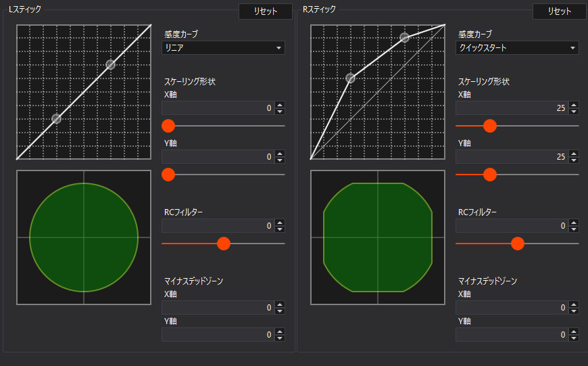Click the Lスティック マイナスデッドゾーン X軸 field
The image size is (588, 366).
(218, 307)
